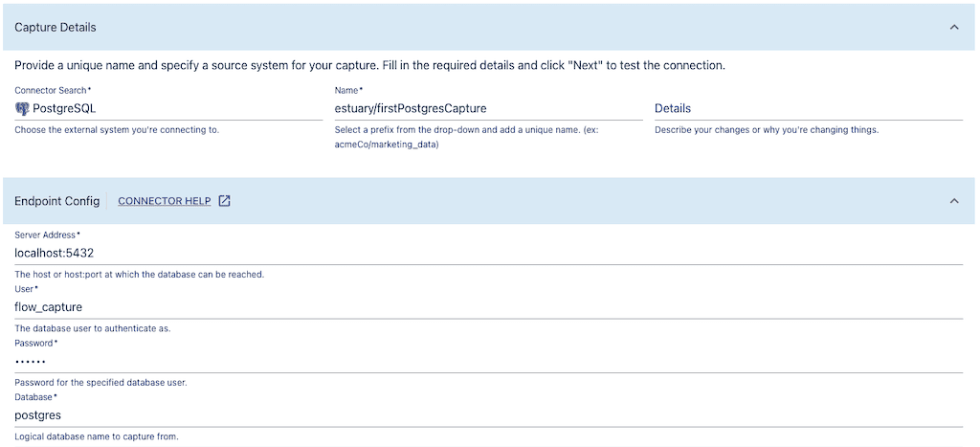Click the external link icon beside Connector Help

coord(224,201)
